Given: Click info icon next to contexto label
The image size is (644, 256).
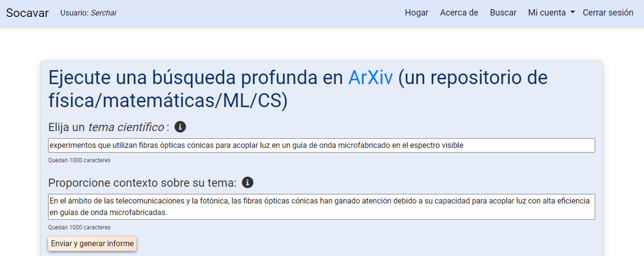Looking at the screenshot, I should 248,182.
